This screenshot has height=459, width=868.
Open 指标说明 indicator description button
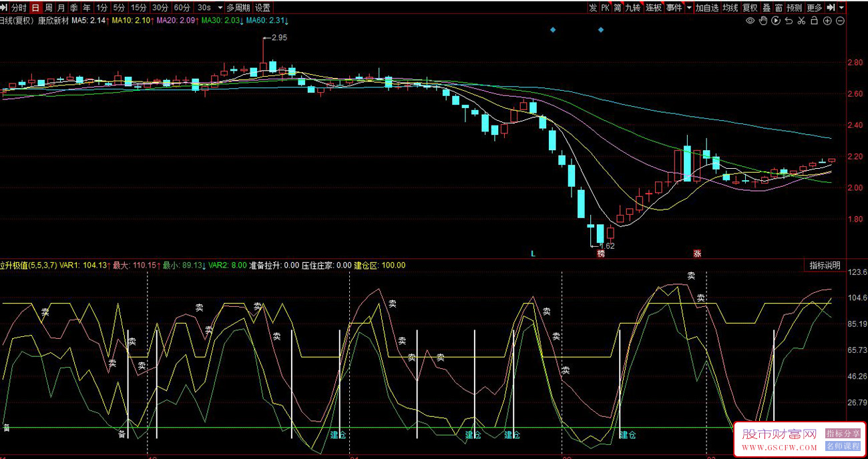point(825,266)
